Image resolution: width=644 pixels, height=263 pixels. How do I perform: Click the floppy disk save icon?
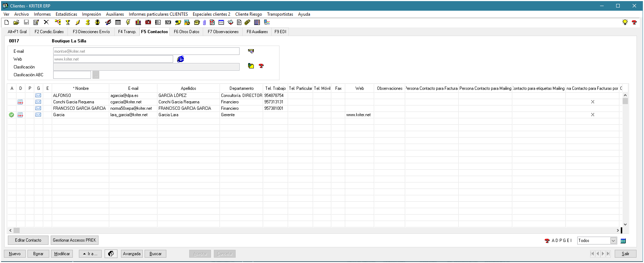tap(26, 22)
